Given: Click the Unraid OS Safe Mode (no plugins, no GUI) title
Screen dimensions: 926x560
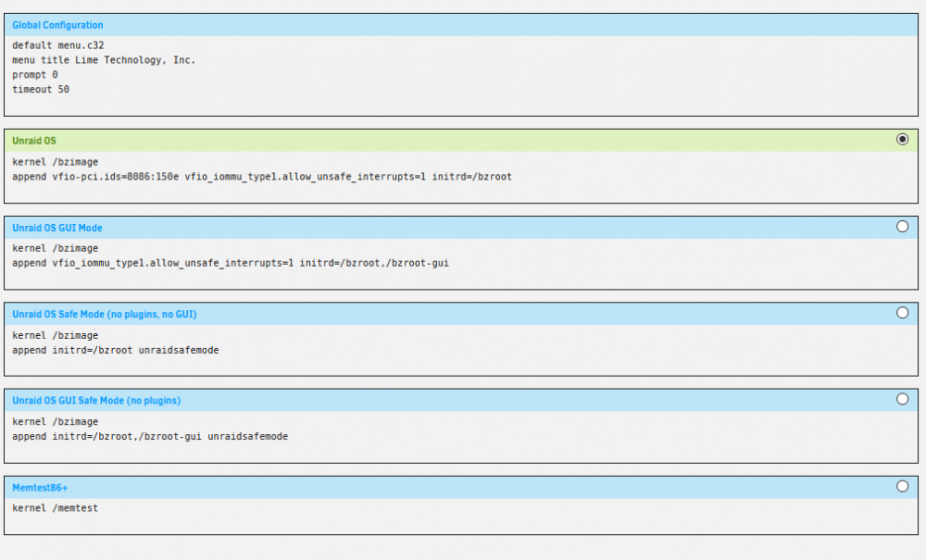Looking at the screenshot, I should [104, 315].
